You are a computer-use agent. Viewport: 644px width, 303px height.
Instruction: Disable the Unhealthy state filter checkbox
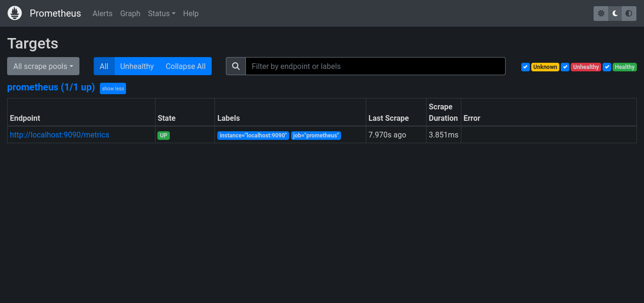click(565, 67)
